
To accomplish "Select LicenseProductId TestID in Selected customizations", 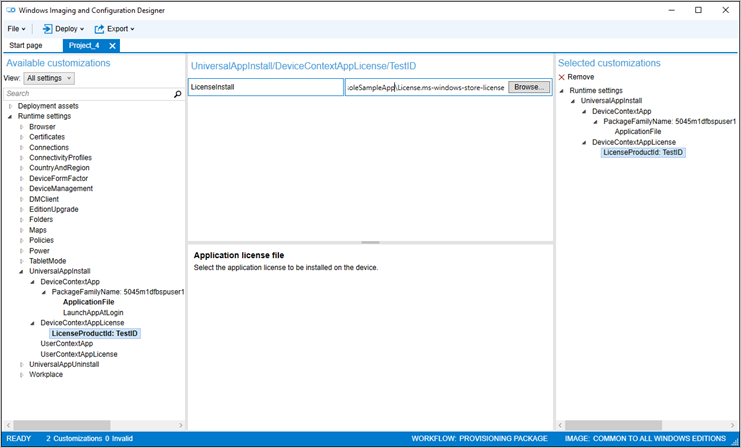I will [x=643, y=152].
